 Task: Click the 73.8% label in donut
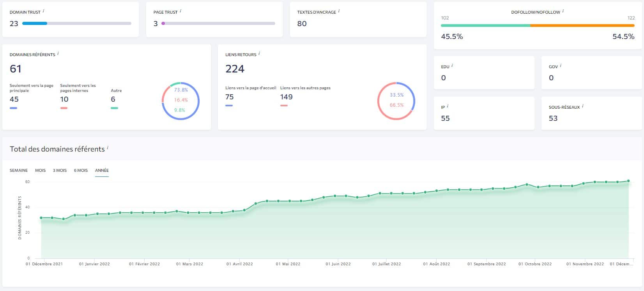(181, 90)
